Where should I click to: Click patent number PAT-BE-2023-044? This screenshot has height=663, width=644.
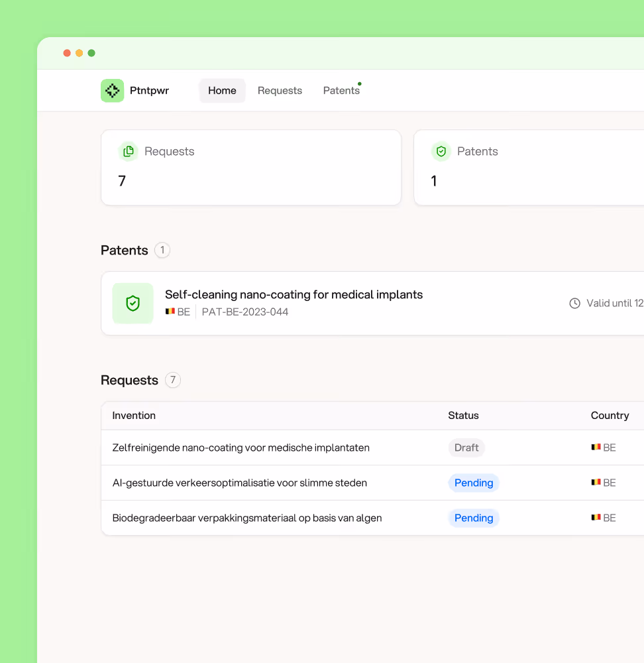(245, 312)
